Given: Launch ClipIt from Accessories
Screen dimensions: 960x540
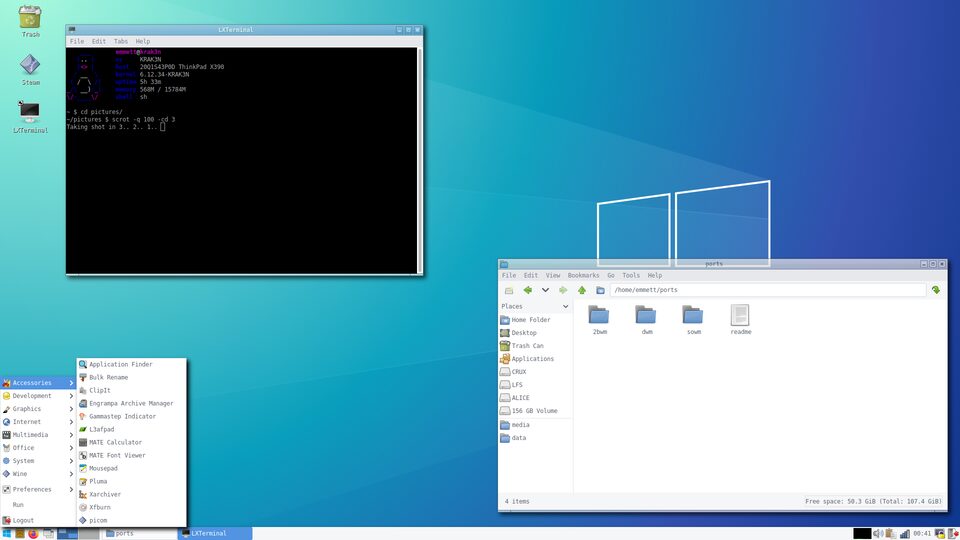Looking at the screenshot, I should pyautogui.click(x=131, y=391).
